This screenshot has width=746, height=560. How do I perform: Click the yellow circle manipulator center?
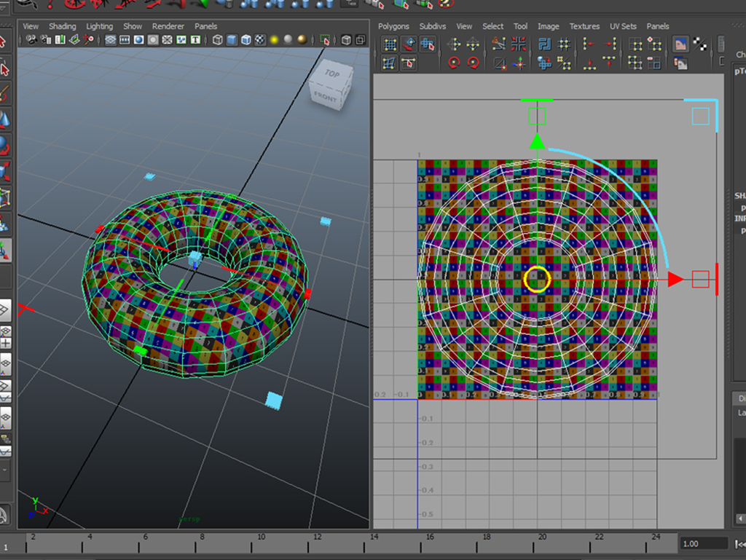click(537, 280)
